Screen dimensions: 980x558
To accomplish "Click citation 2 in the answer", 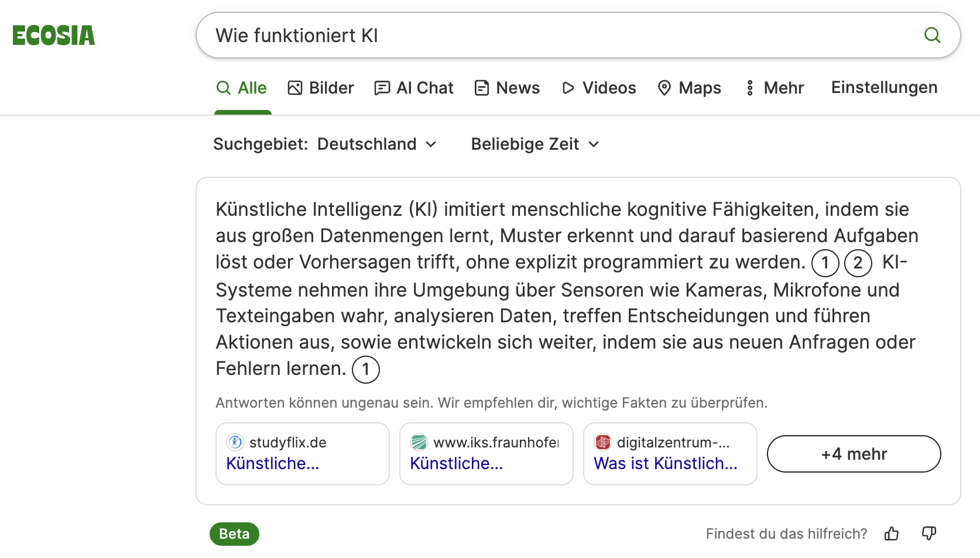I will tap(858, 263).
